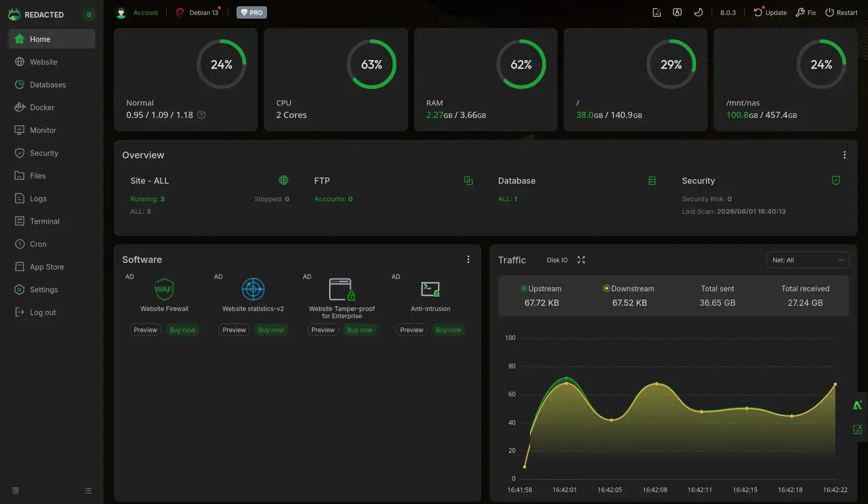Click the Site globe icon in Overview

coord(284,180)
